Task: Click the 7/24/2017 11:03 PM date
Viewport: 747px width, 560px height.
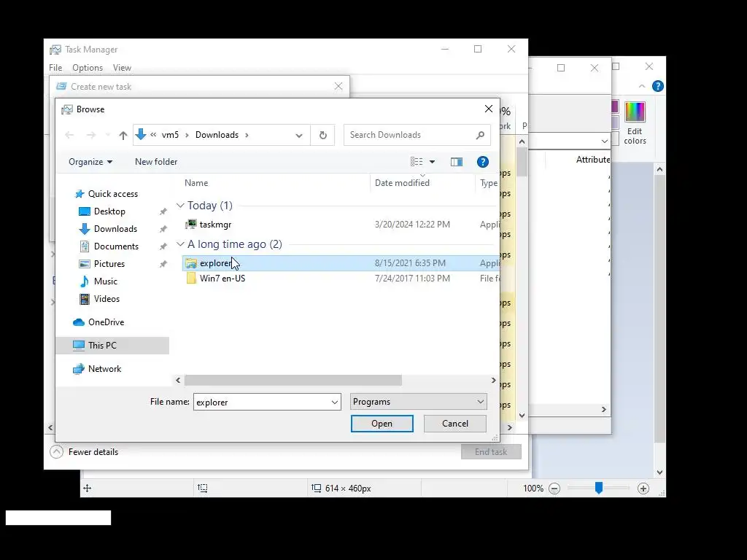Action: (412, 279)
